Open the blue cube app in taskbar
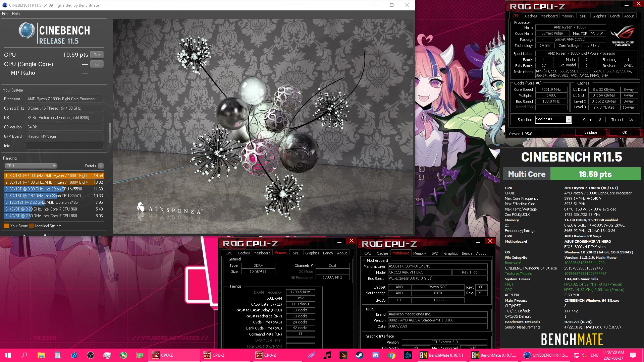The width and height of the screenshot is (644, 362). pyautogui.click(x=74, y=355)
